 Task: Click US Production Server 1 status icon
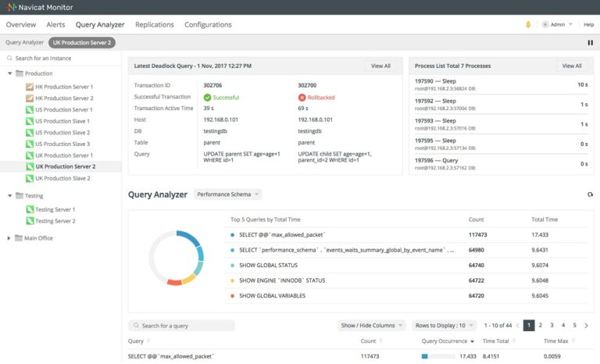pos(30,110)
